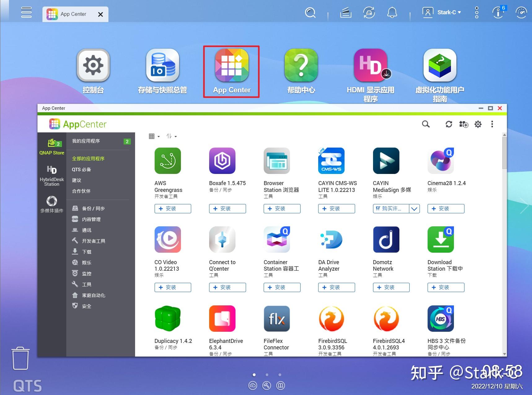The height and width of the screenshot is (395, 532).
Task: Refresh the AppCenter app list
Action: click(449, 124)
